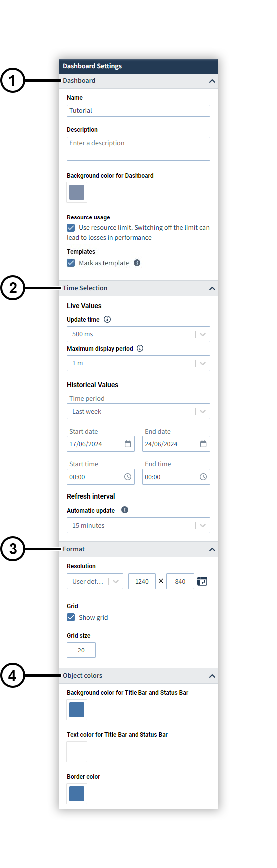Pick Background color for Dashboard swatch
Image resolution: width=277 pixels, height=868 pixels.
(77, 192)
